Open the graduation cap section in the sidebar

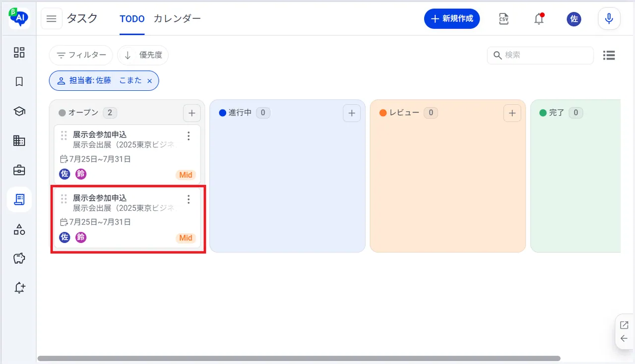19,111
